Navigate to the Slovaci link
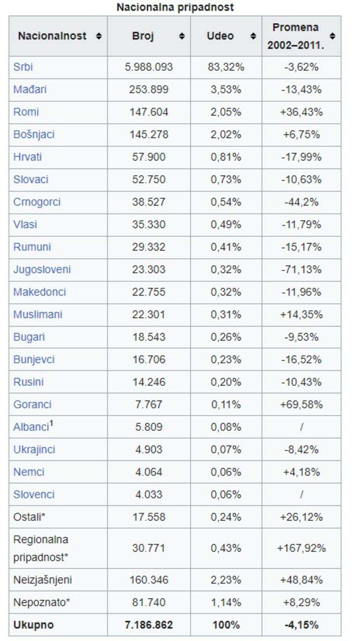Screen dimensions: 364x641 click(x=31, y=179)
